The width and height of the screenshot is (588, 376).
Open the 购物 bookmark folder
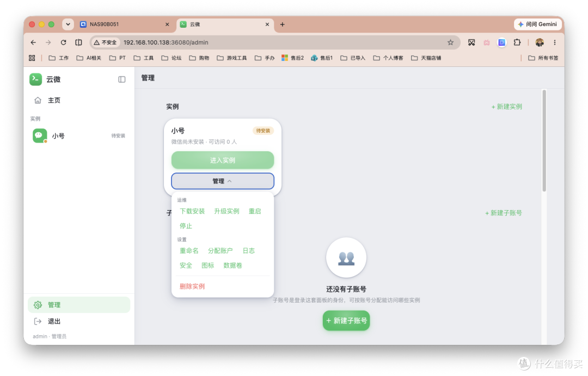pos(199,58)
